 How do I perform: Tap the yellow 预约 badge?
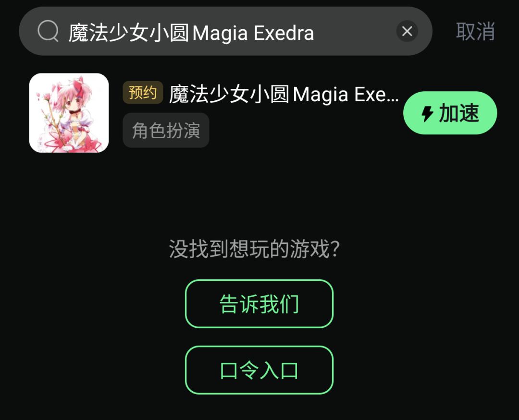(x=143, y=92)
